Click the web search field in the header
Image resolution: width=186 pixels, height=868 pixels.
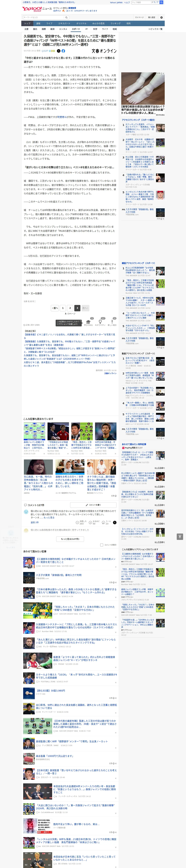[141, 2]
